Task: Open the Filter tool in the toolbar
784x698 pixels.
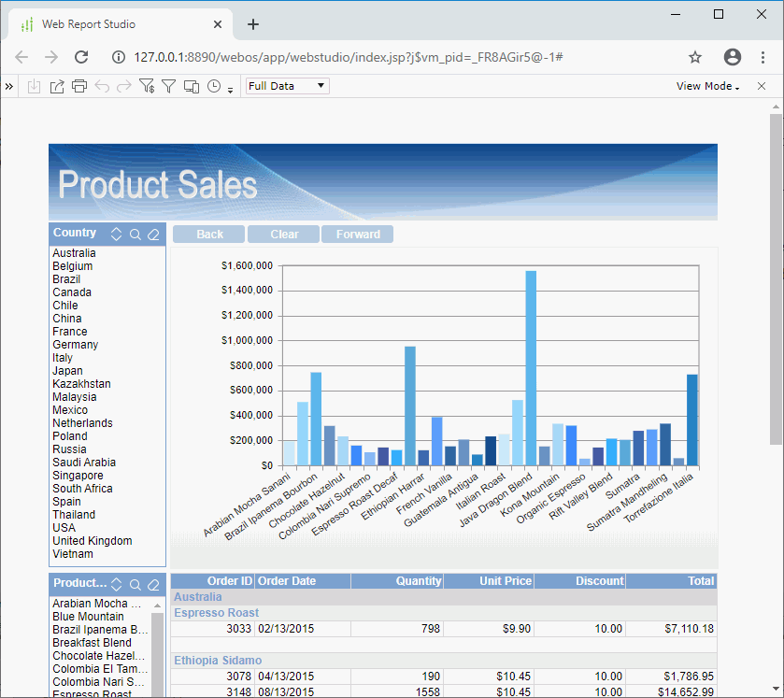Action: 169,86
